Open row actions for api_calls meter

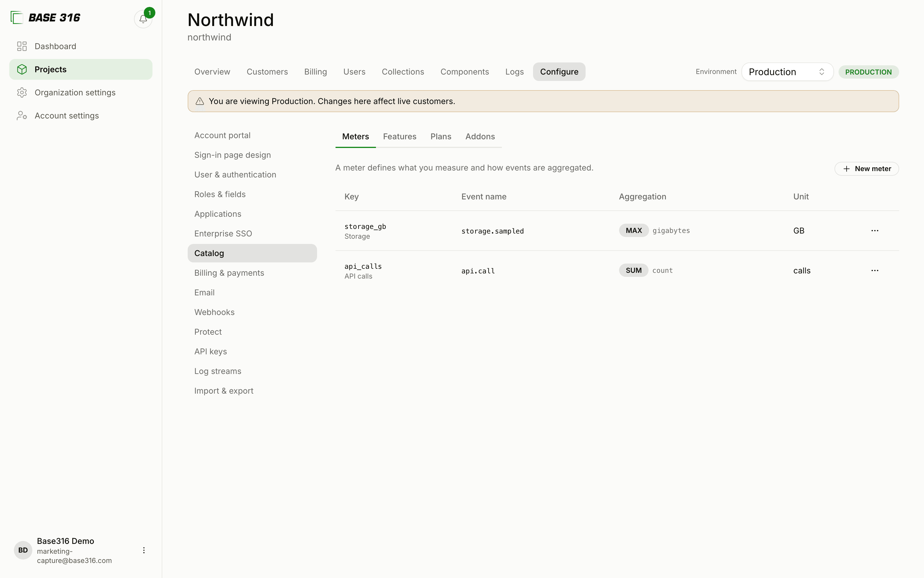click(875, 270)
